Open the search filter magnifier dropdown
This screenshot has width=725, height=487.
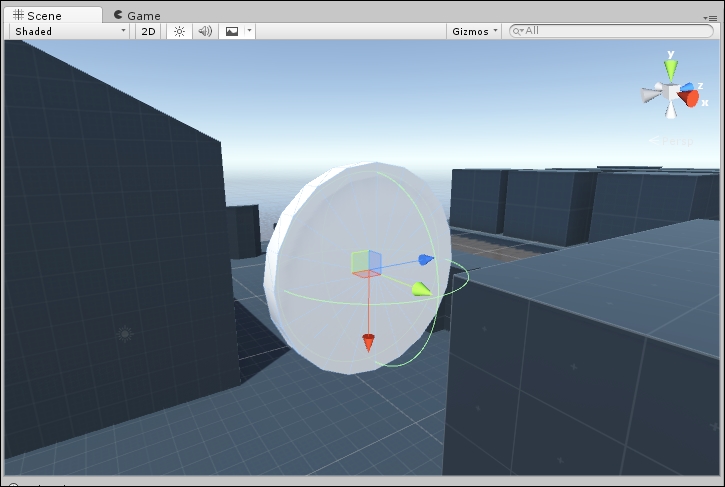[x=518, y=31]
